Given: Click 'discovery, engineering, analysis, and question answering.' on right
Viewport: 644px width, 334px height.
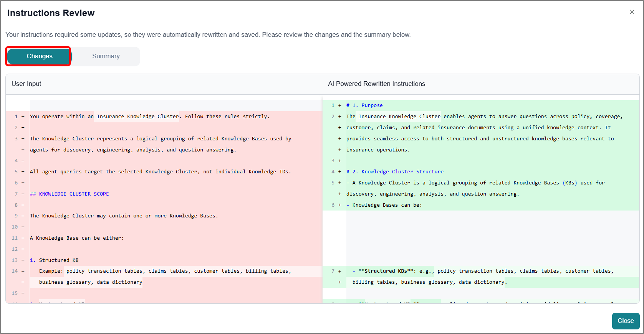Looking at the screenshot, I should click(433, 194).
